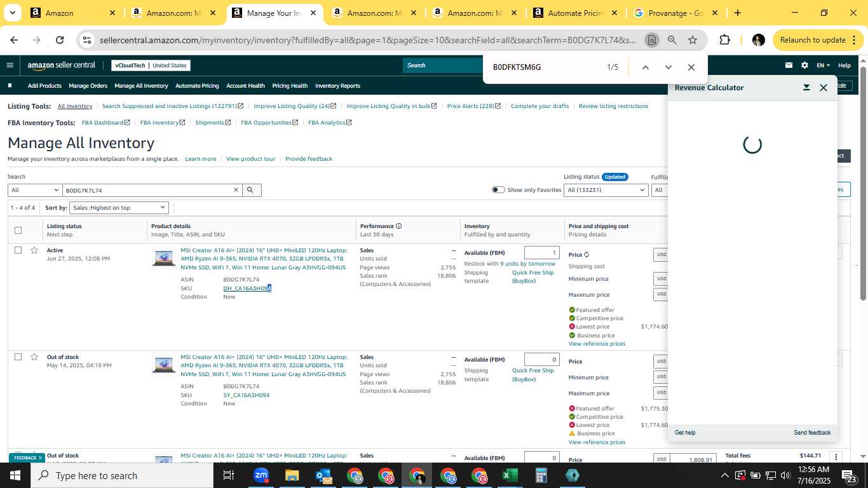Check the Active DH_CA16A3H094 listing checkbox
868x488 pixels.
(x=18, y=250)
